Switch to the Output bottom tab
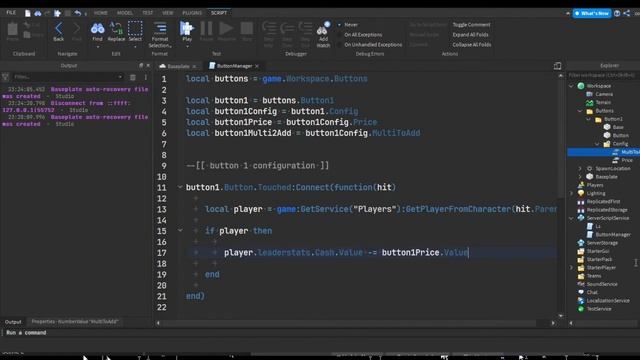Screen dimensions: 640x360 [13, 322]
